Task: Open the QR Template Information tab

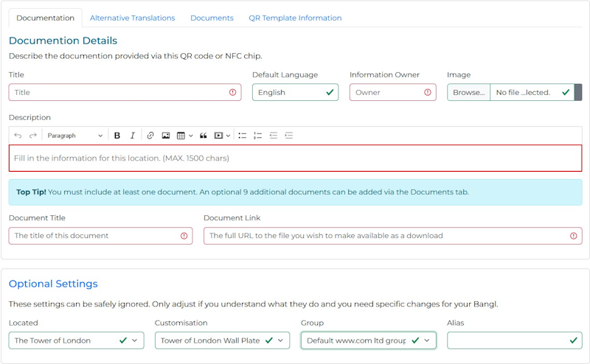Action: pos(295,18)
